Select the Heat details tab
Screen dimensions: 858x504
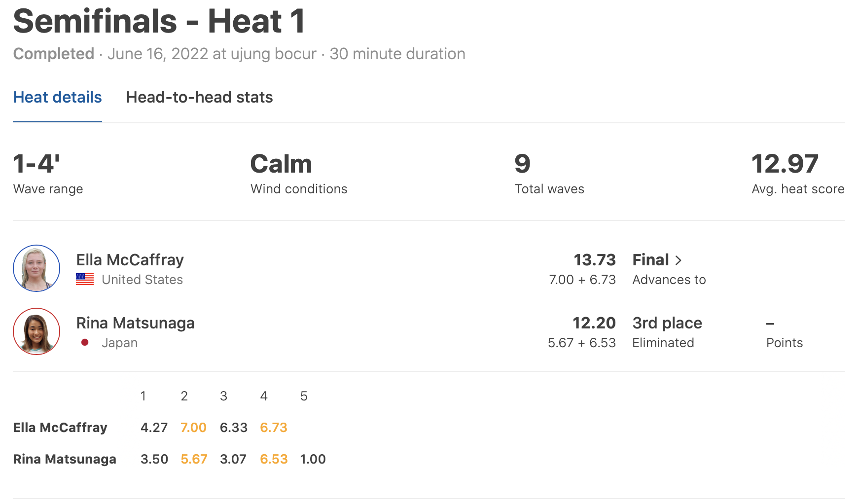[57, 97]
